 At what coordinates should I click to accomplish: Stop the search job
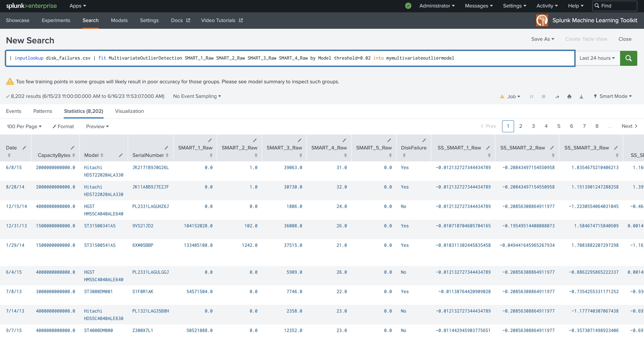[544, 96]
